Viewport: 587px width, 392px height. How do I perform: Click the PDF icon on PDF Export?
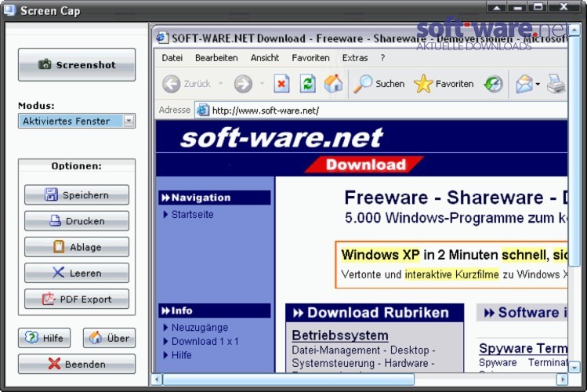[x=49, y=299]
